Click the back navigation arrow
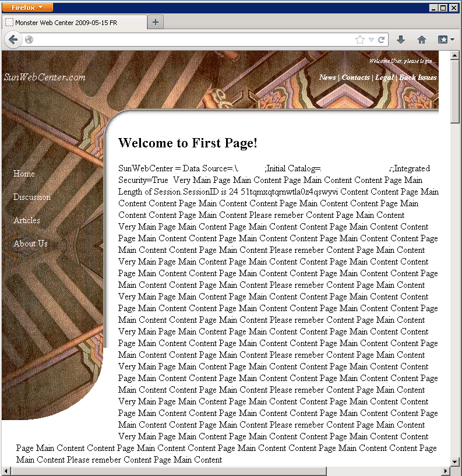Viewport: 462px width, 476px height. point(13,40)
